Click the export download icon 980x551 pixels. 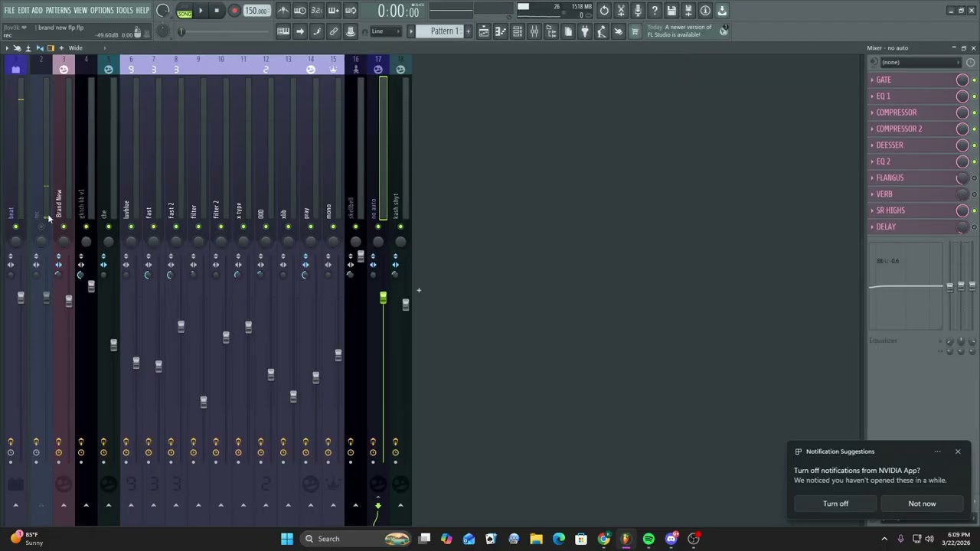point(722,11)
